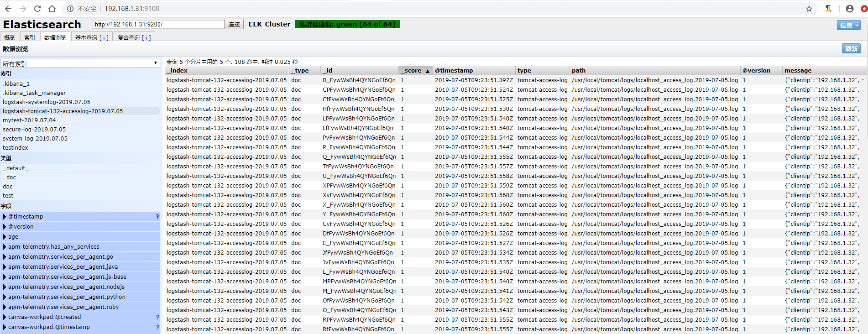
Task: Click timestamp 2019-07-05T09:23:51.397Z cell
Action: pyautogui.click(x=474, y=80)
